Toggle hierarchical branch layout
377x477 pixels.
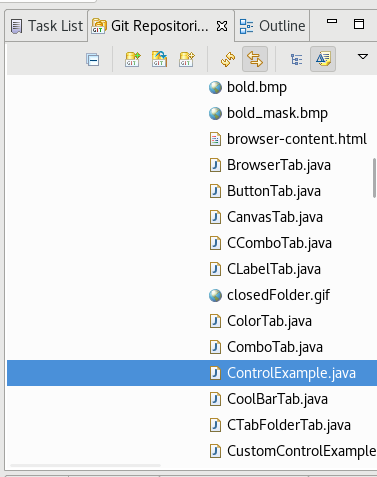[x=296, y=59]
